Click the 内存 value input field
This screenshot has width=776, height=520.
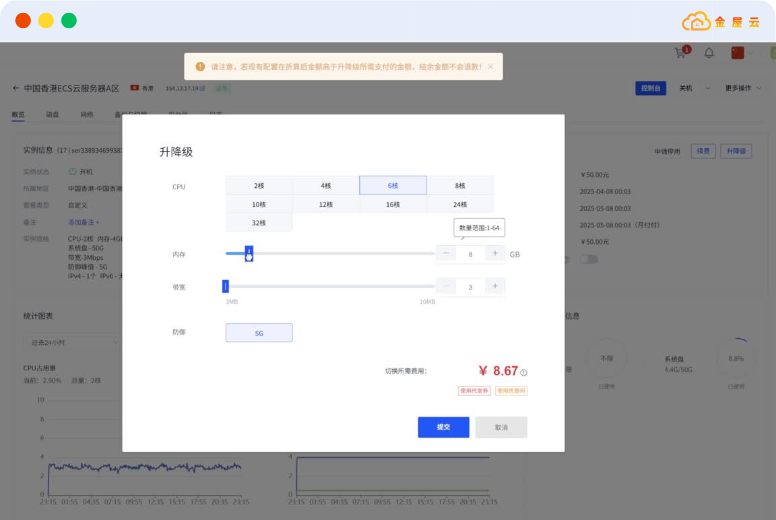(x=470, y=254)
